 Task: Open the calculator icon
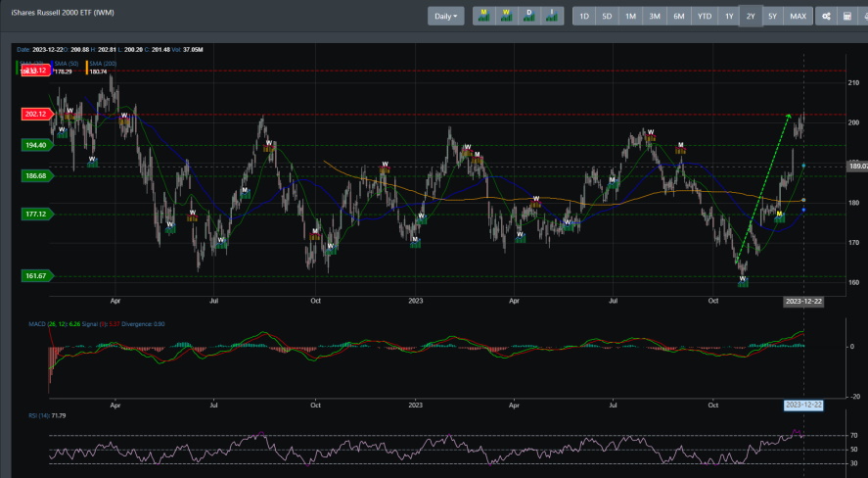(x=847, y=16)
